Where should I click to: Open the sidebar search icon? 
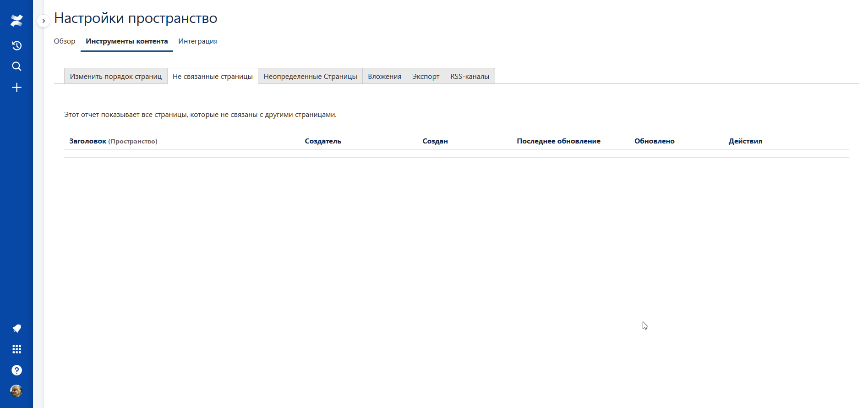pos(16,66)
